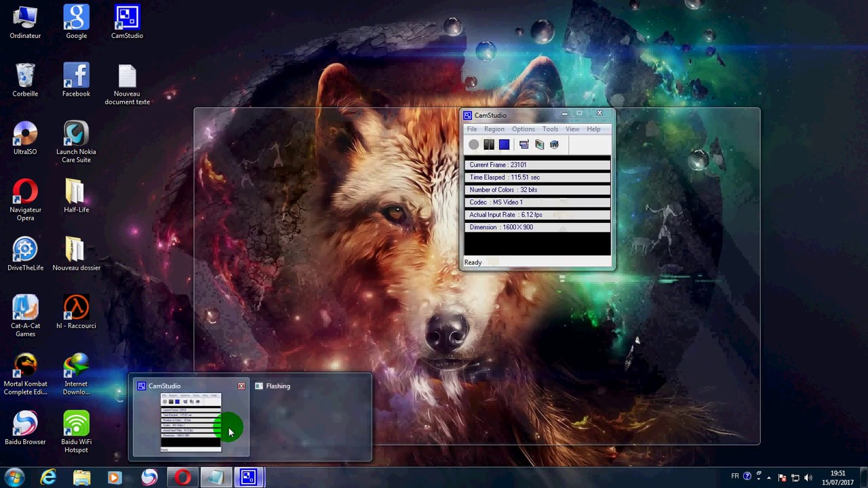
Task: Select the CamStudio desktop shortcut
Action: coord(127,22)
